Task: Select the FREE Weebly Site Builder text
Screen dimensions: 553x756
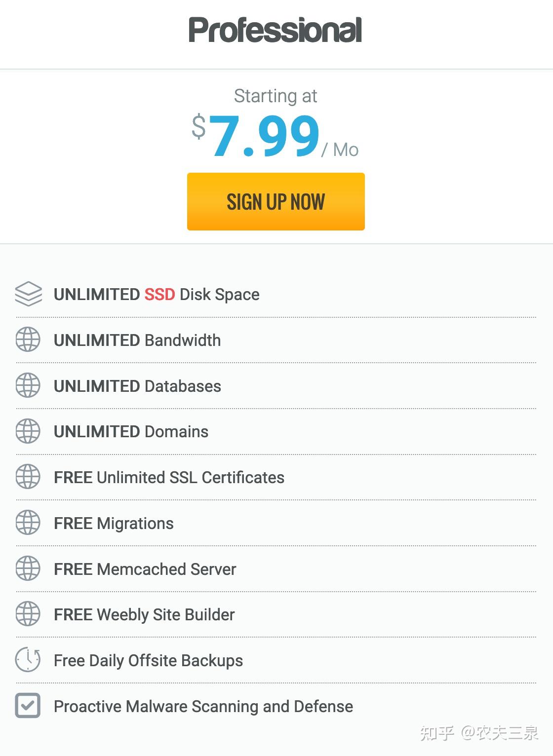Action: pyautogui.click(x=144, y=615)
